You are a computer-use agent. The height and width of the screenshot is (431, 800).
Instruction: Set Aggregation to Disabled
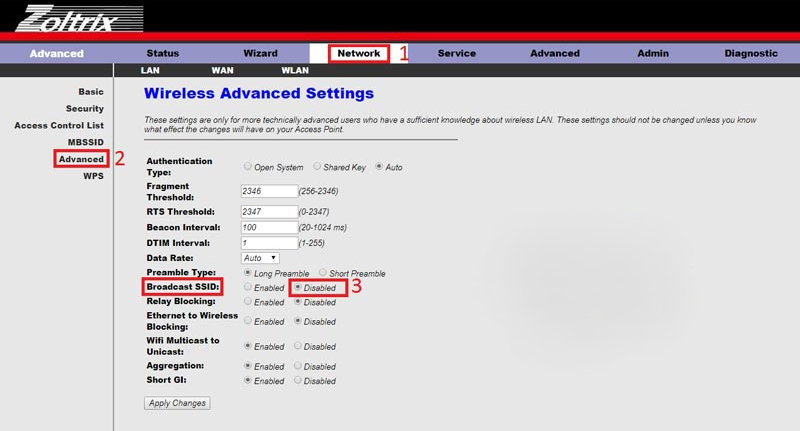pyautogui.click(x=297, y=366)
